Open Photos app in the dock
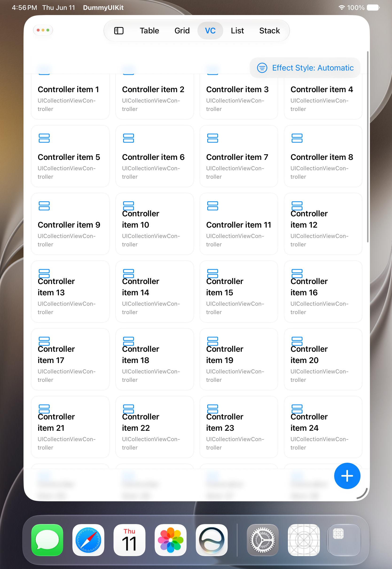The image size is (392, 569). tap(171, 540)
